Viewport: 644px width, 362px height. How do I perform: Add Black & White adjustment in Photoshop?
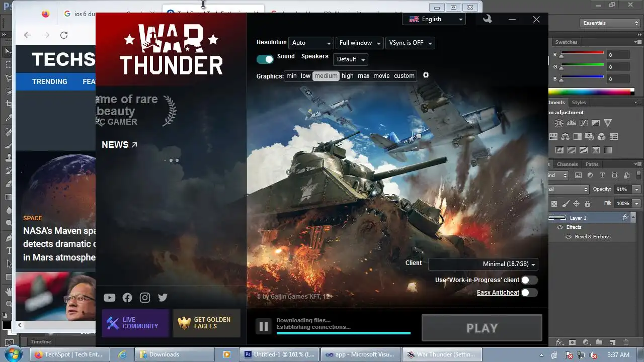coord(578,136)
